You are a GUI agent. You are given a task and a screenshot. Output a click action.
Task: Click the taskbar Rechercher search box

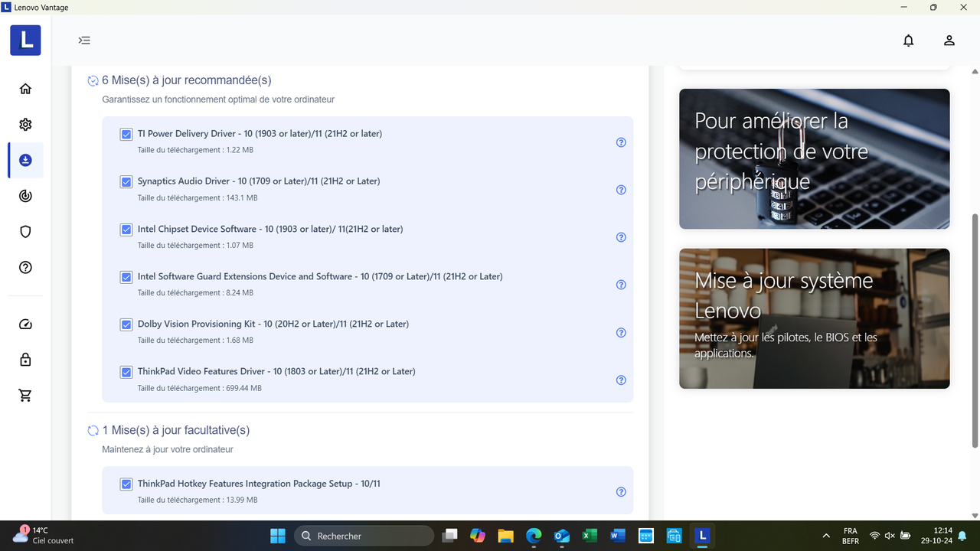364,536
